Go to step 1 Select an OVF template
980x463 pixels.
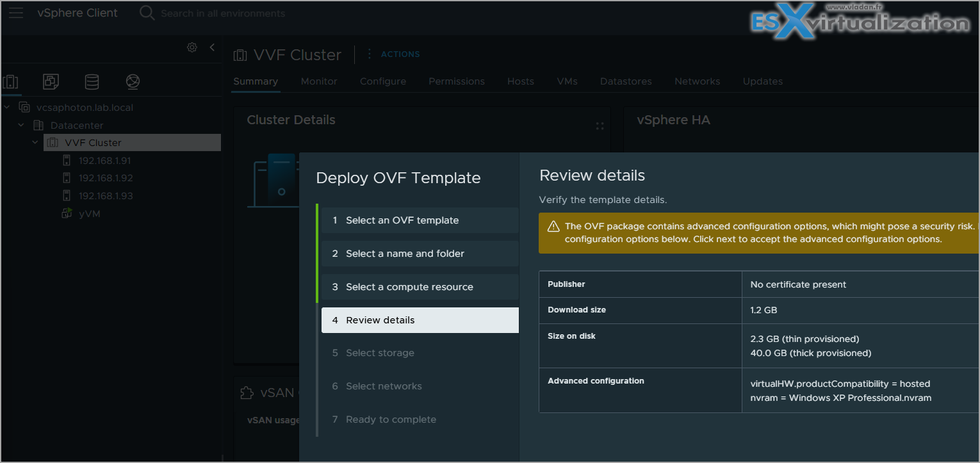pyautogui.click(x=420, y=220)
